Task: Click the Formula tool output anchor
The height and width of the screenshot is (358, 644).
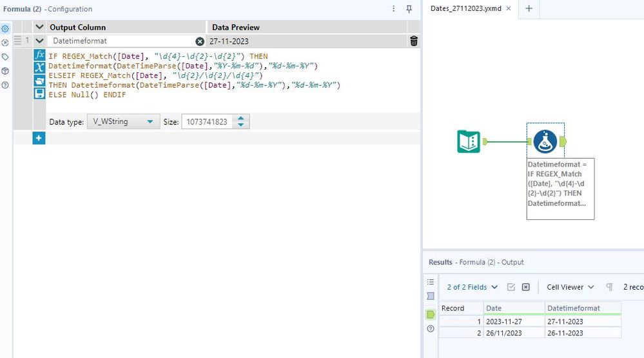Action: point(563,141)
